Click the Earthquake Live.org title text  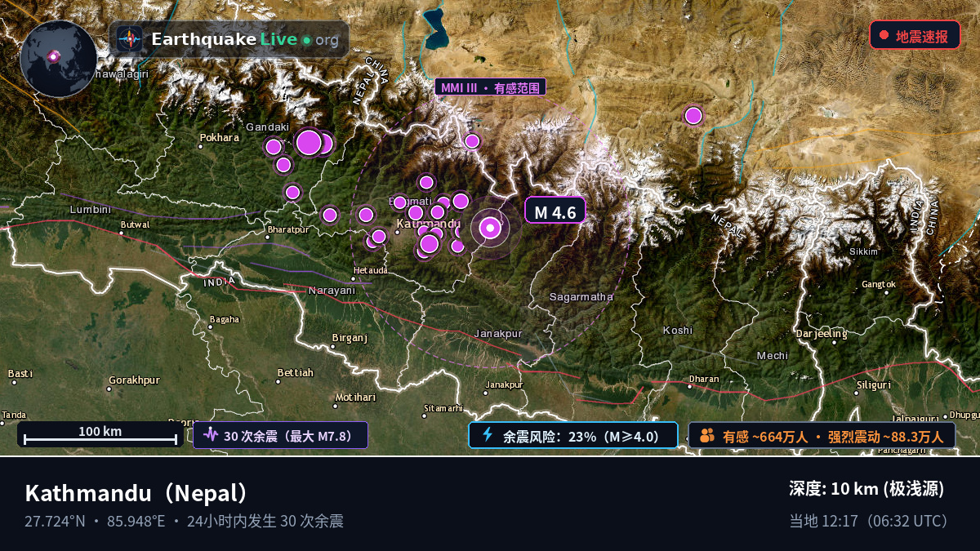click(x=245, y=39)
